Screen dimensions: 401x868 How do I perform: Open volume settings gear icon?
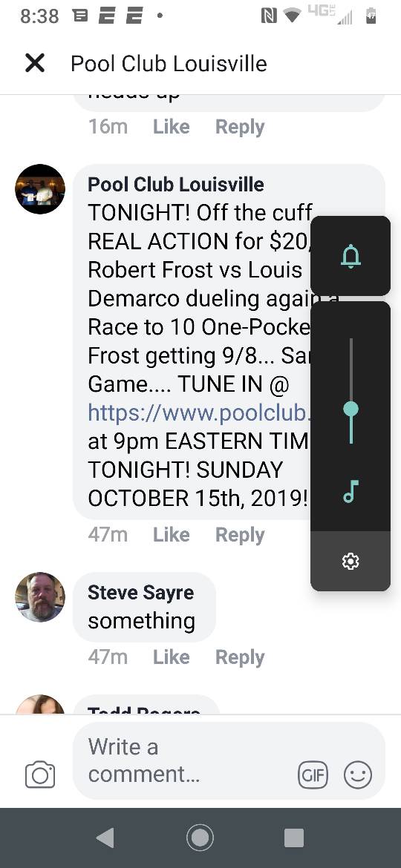coord(351,562)
